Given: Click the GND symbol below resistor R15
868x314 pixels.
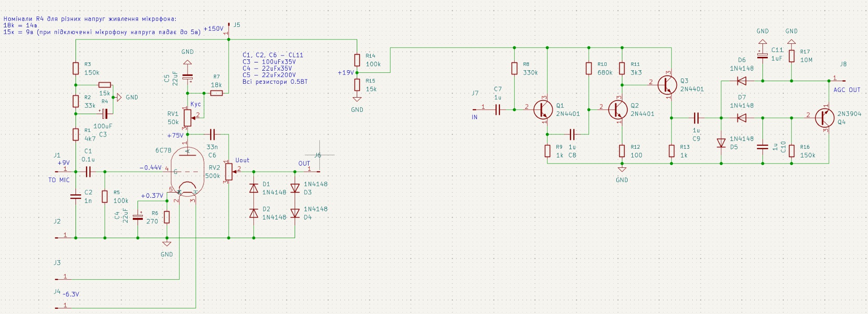Looking at the screenshot, I should [357, 100].
